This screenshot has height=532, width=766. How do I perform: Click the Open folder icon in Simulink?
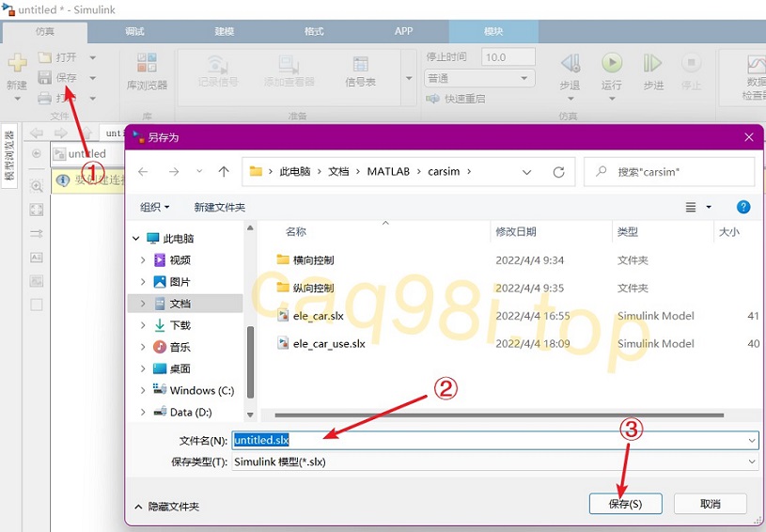click(x=45, y=57)
